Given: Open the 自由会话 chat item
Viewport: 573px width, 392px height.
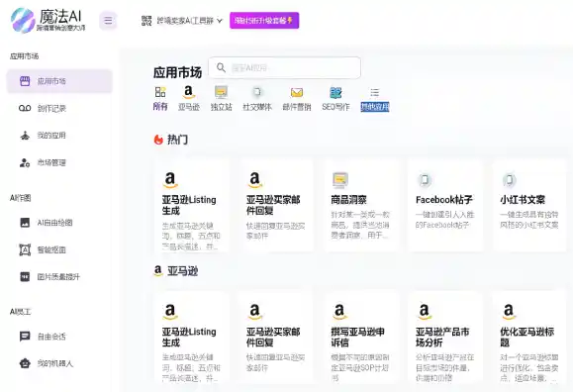Looking at the screenshot, I should [59, 337].
